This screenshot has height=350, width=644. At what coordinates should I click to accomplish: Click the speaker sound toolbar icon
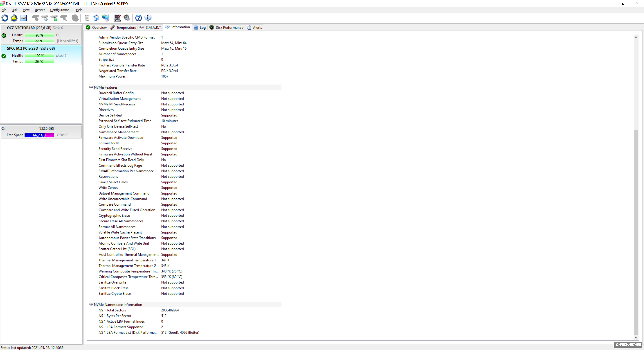[x=127, y=18]
